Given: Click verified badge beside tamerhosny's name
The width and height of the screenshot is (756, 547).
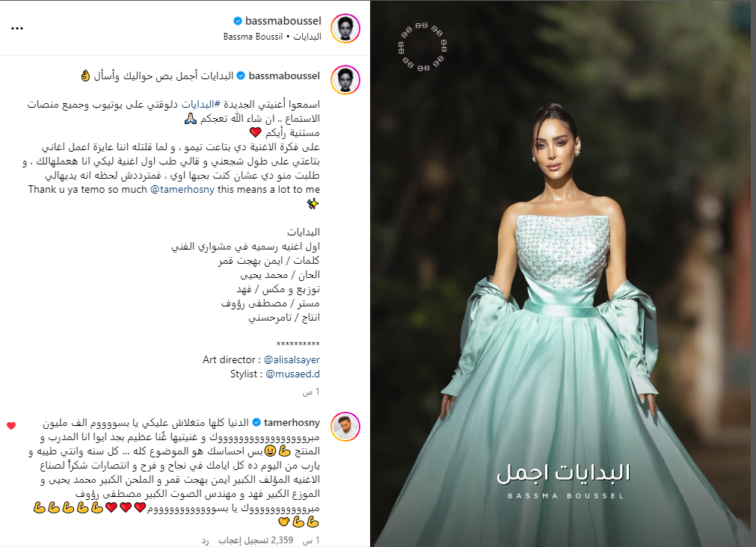Looking at the screenshot, I should [256, 423].
